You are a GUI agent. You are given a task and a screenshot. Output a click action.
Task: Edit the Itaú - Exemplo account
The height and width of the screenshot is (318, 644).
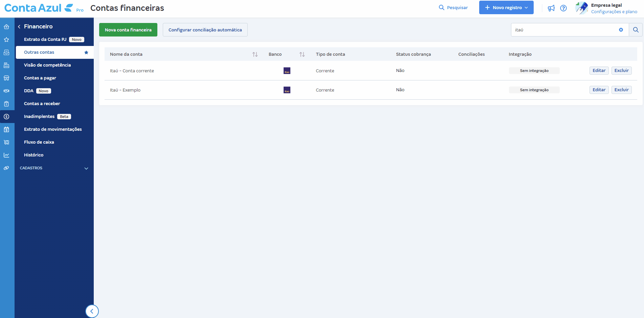tap(599, 90)
